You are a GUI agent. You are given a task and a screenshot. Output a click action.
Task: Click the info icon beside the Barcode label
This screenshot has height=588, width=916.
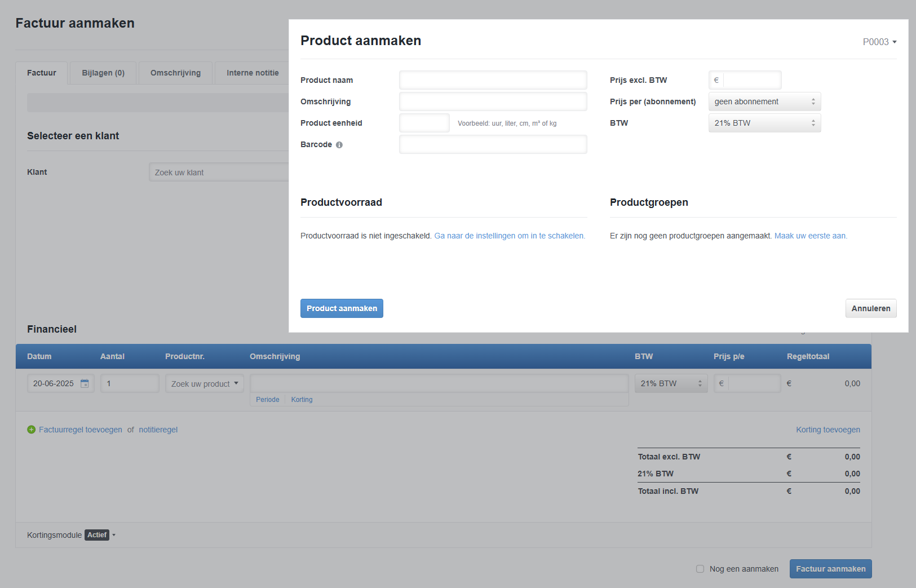point(339,145)
